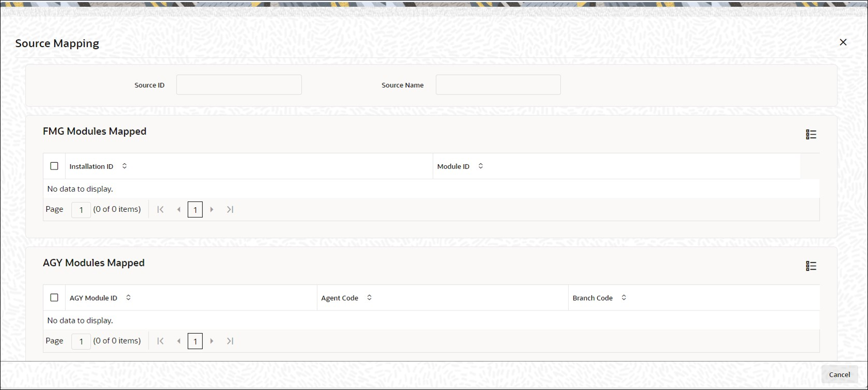Sort by Branch Code column
868x390 pixels.
(x=624, y=298)
